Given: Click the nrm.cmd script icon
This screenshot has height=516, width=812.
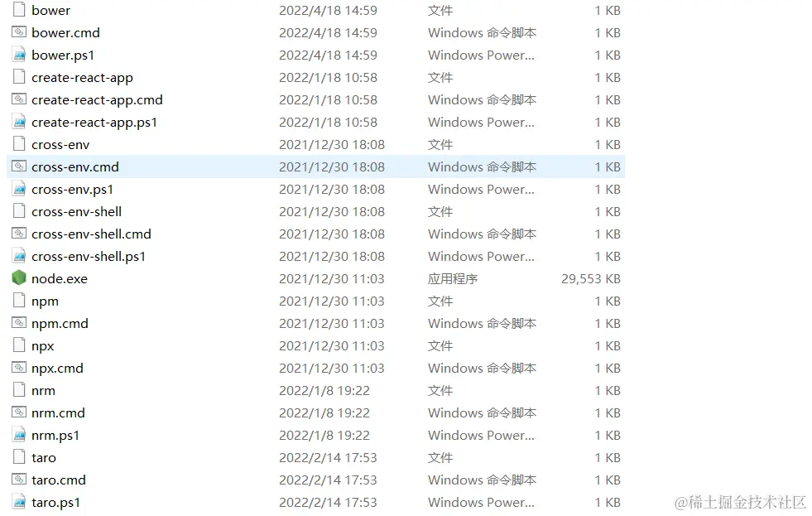Looking at the screenshot, I should click(x=19, y=412).
